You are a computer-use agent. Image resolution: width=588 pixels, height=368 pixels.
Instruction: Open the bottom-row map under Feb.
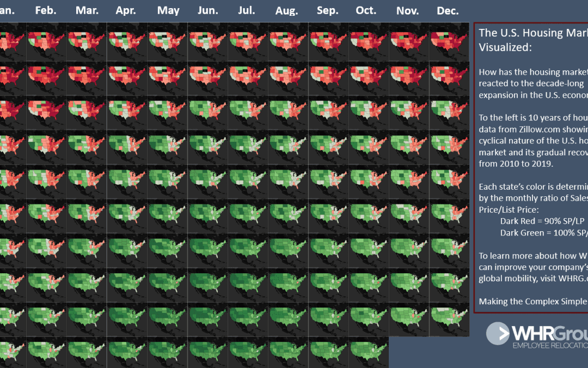[47, 352]
